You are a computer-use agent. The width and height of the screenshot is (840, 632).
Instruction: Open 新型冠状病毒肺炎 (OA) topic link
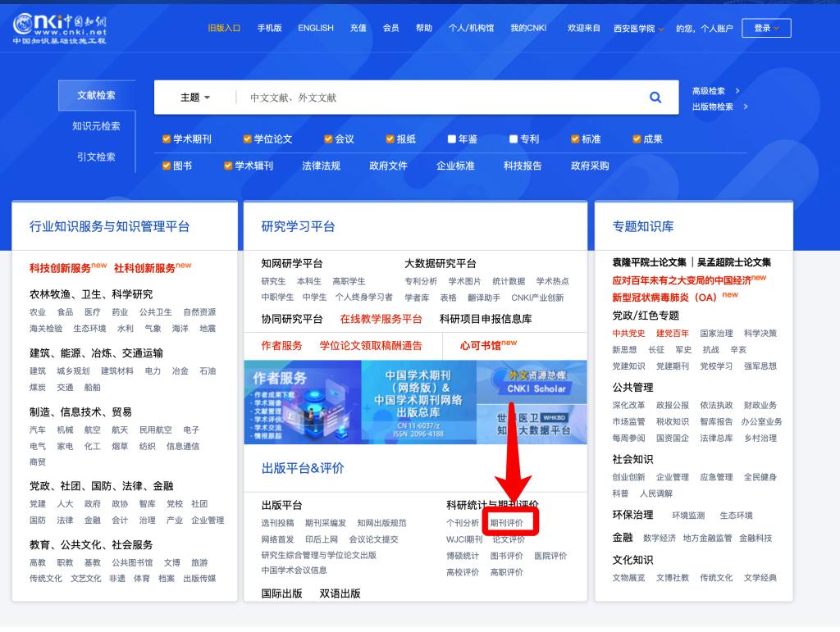coord(664,298)
